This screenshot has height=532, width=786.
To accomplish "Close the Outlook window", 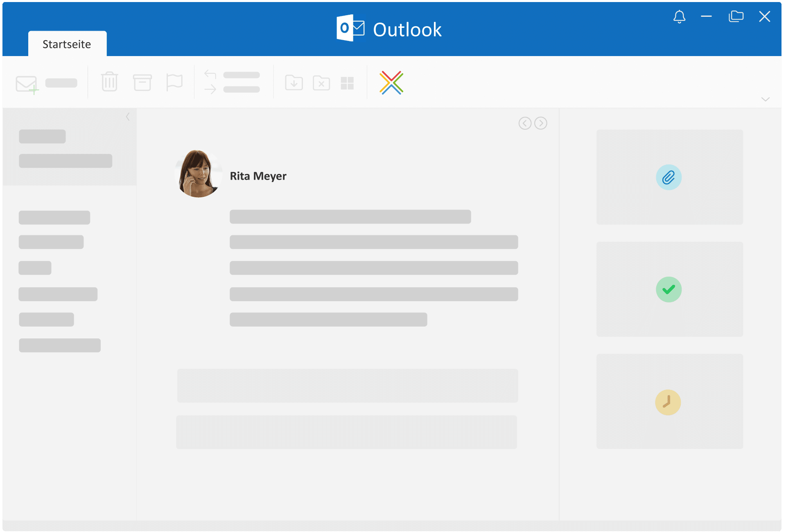I will pos(765,16).
